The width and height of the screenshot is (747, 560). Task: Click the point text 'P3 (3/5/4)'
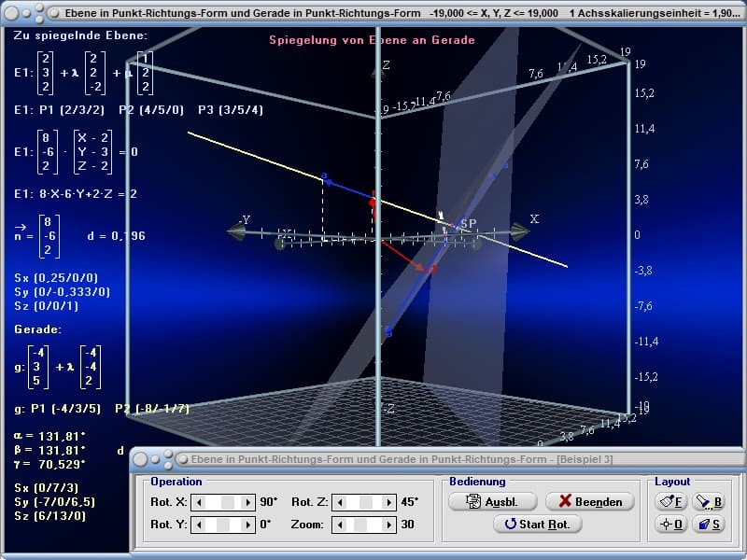pyautogui.click(x=231, y=110)
